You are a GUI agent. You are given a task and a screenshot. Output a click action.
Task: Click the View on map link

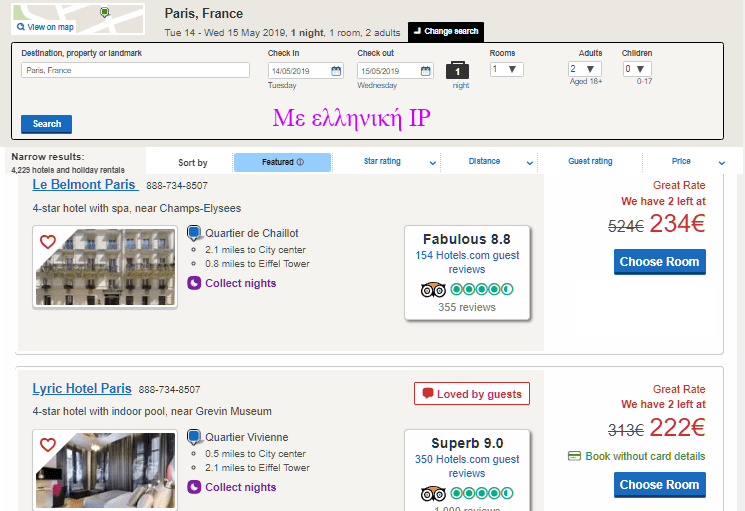tap(50, 27)
